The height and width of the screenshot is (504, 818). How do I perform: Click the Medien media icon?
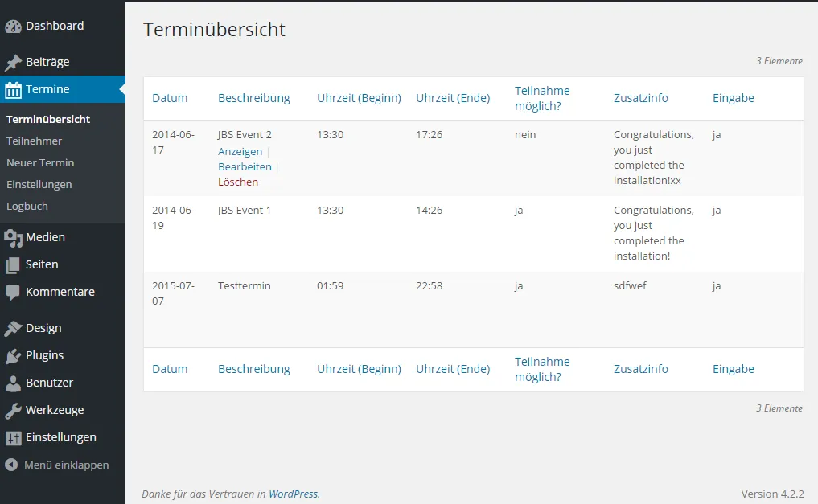(13, 238)
